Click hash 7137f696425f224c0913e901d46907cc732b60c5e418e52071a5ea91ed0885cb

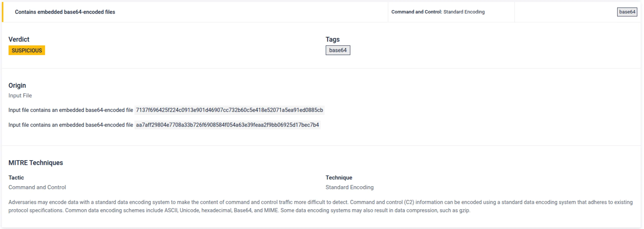[229, 110]
